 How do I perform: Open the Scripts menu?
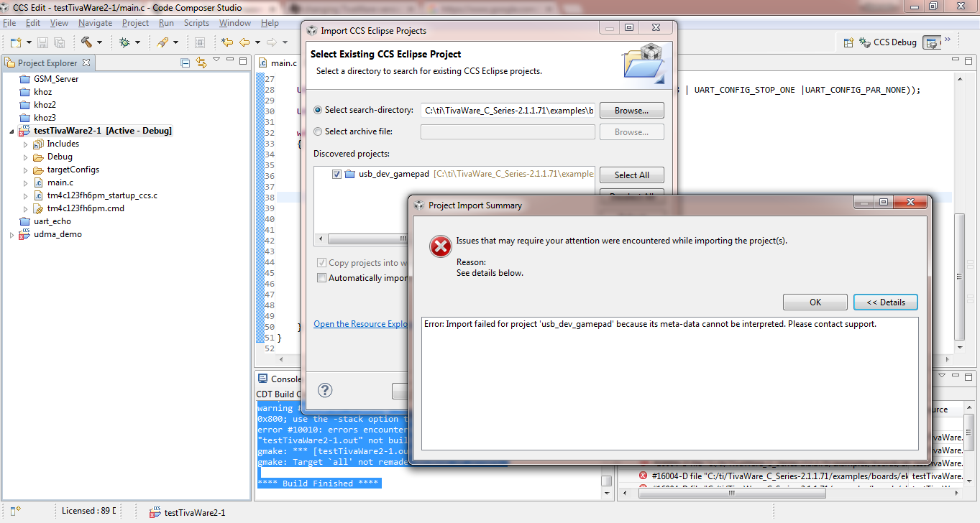click(x=196, y=23)
